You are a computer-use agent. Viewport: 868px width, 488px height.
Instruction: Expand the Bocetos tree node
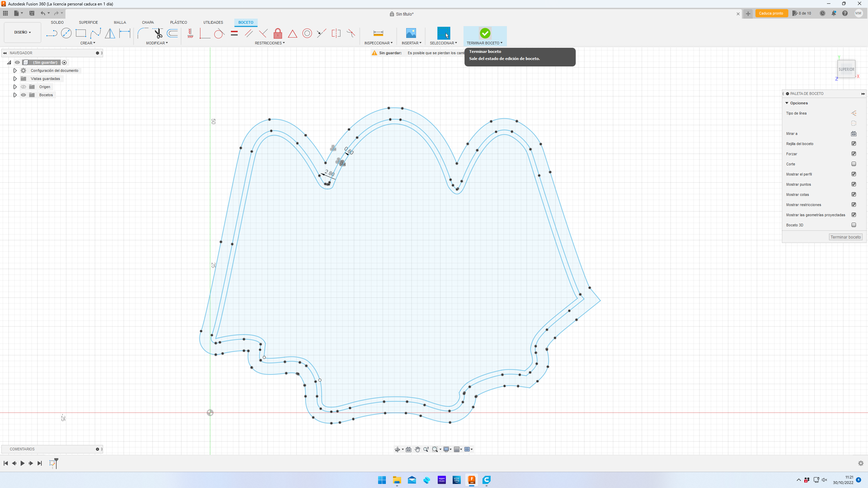coord(15,95)
